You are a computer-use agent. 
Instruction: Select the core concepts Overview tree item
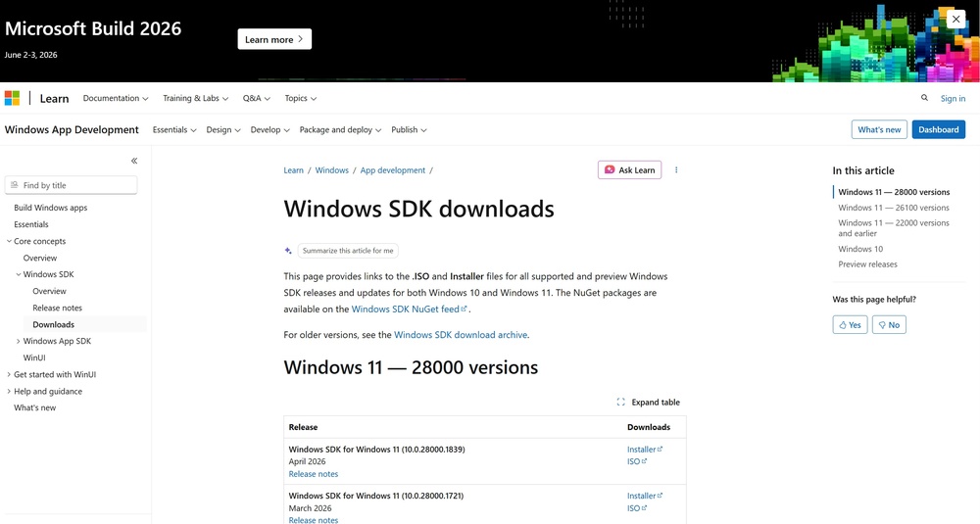(40, 258)
